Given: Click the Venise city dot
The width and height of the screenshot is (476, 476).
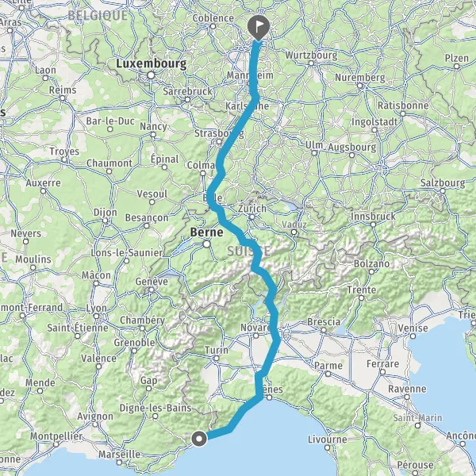Looking at the screenshot, I should pyautogui.click(x=413, y=336).
